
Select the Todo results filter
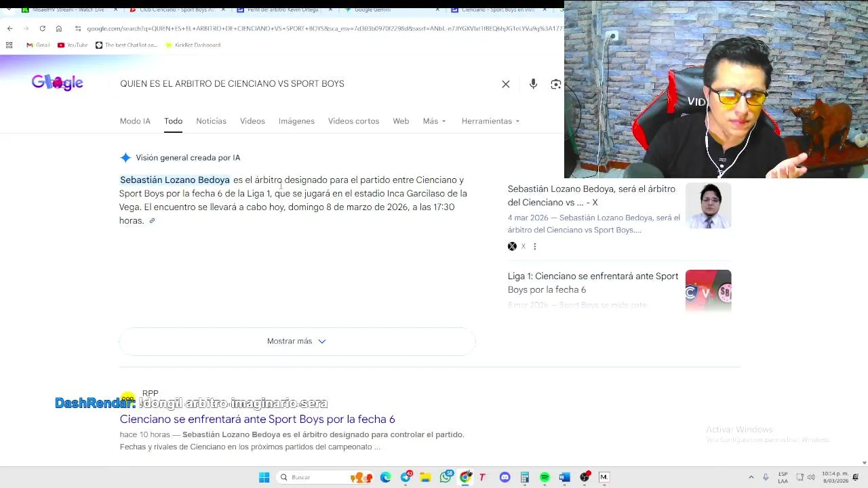coord(173,121)
